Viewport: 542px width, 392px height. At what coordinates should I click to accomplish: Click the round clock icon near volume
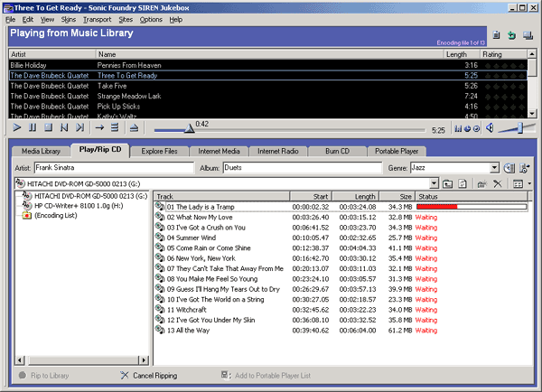(476, 129)
